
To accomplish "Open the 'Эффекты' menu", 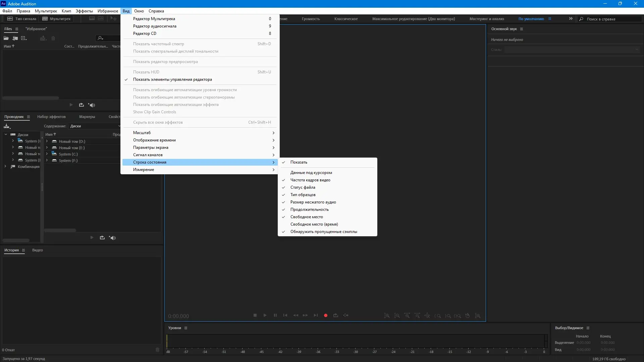I will click(x=84, y=11).
